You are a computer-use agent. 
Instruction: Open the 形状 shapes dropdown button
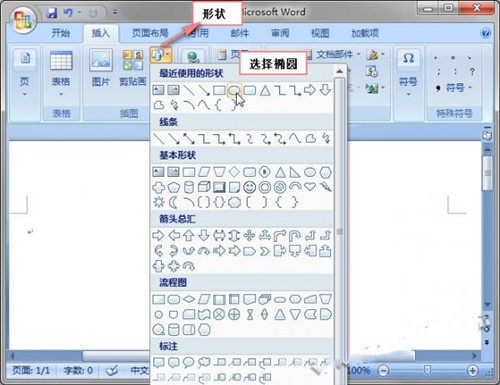click(x=161, y=54)
